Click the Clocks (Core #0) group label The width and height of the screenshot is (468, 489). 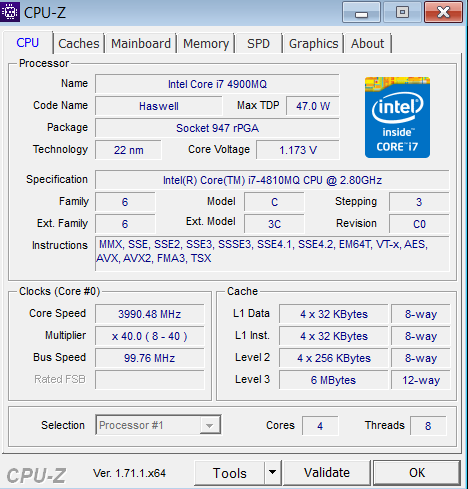click(x=59, y=291)
